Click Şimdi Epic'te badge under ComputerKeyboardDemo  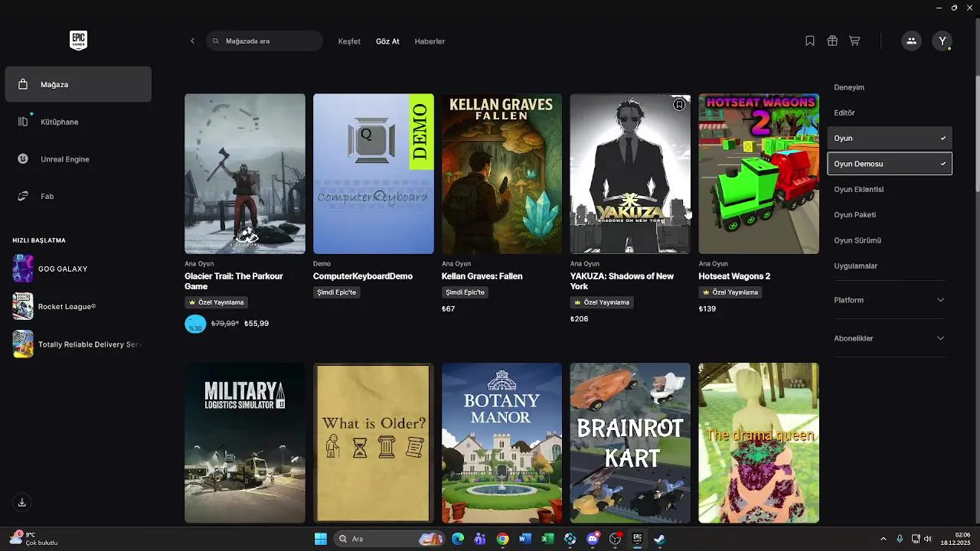(336, 292)
